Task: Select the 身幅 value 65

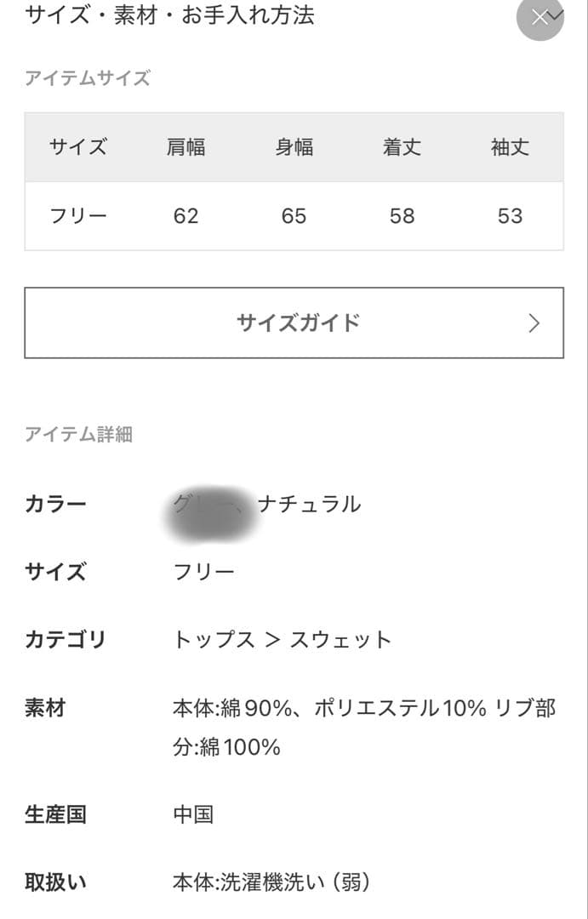Action: coord(294,216)
